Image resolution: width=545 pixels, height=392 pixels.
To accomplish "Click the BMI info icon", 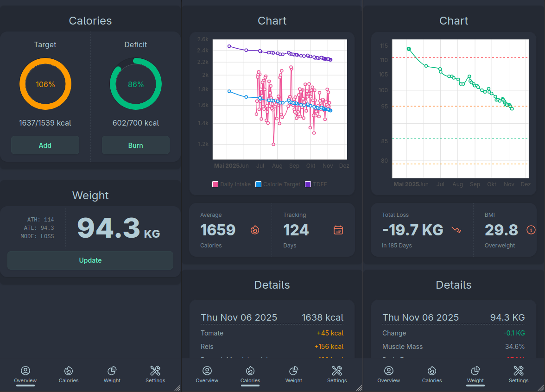I will [x=531, y=230].
